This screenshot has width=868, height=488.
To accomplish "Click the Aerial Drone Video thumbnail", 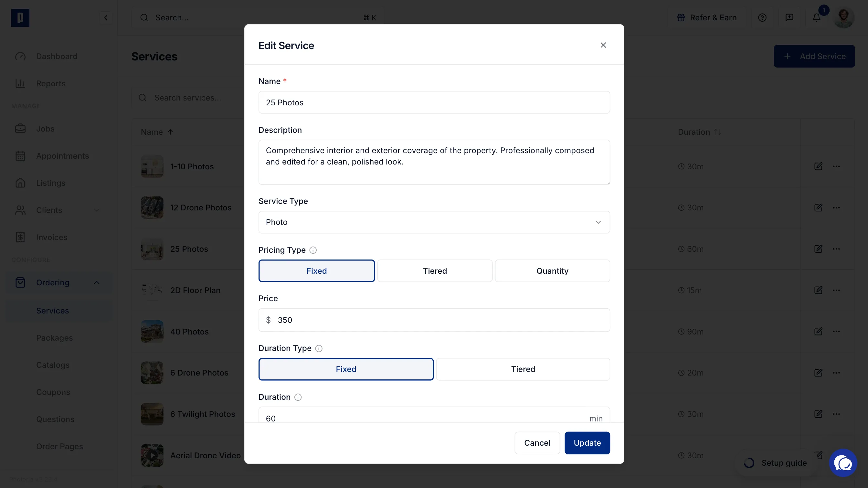I will coord(152,456).
